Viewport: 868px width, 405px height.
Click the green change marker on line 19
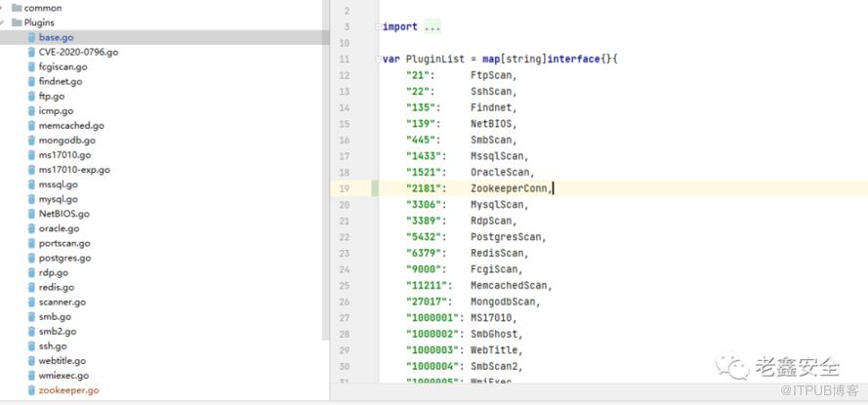pos(374,188)
